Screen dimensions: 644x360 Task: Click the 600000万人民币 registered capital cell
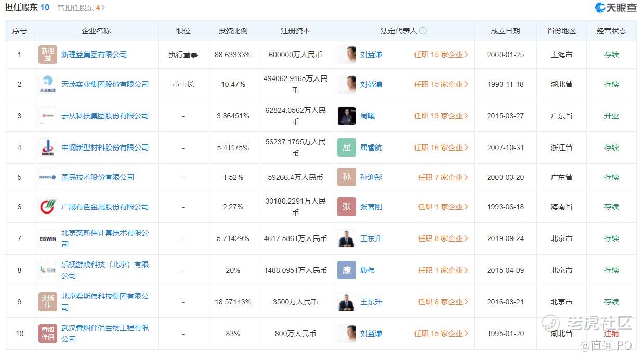pyautogui.click(x=295, y=55)
